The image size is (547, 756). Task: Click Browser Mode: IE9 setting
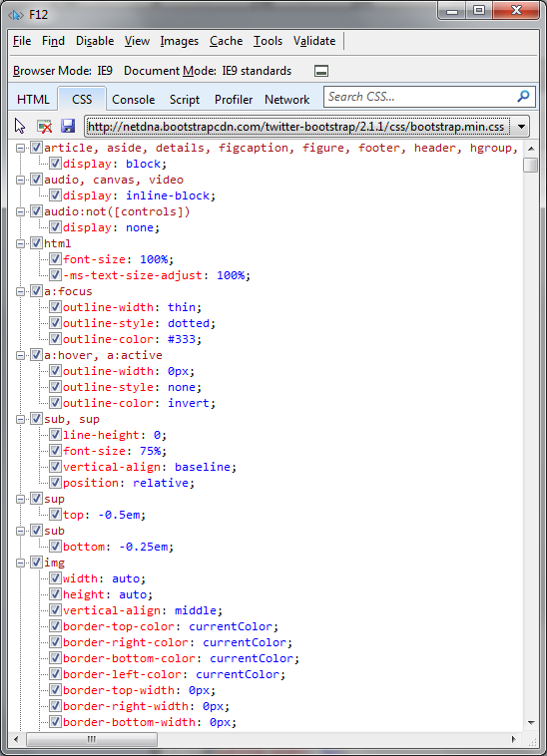point(63,71)
